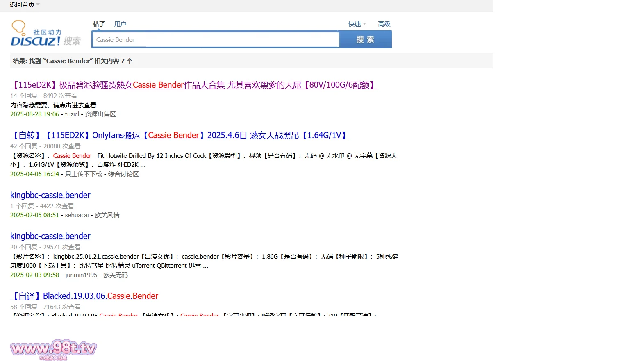
Task: Open kingbbc-cassie.bender result with 1 reply
Action: [x=50, y=195]
